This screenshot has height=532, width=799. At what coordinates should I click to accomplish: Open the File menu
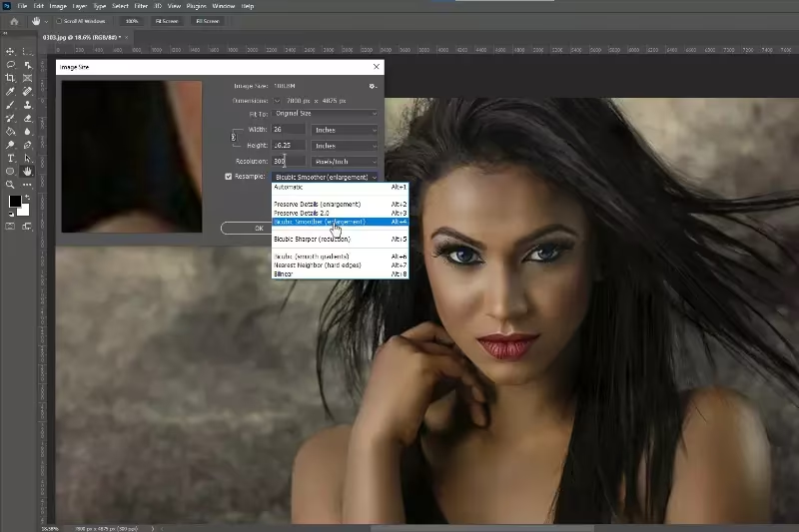[x=22, y=6]
